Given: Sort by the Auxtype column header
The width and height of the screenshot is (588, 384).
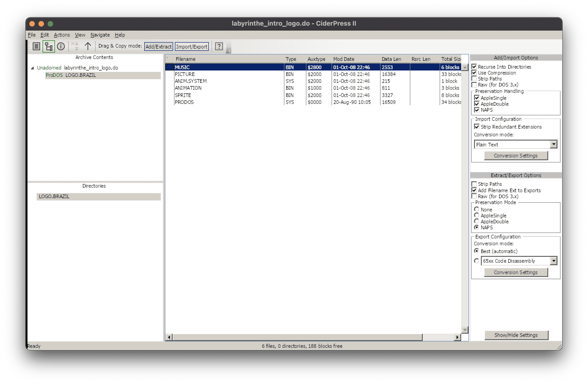Looking at the screenshot, I should [x=319, y=59].
